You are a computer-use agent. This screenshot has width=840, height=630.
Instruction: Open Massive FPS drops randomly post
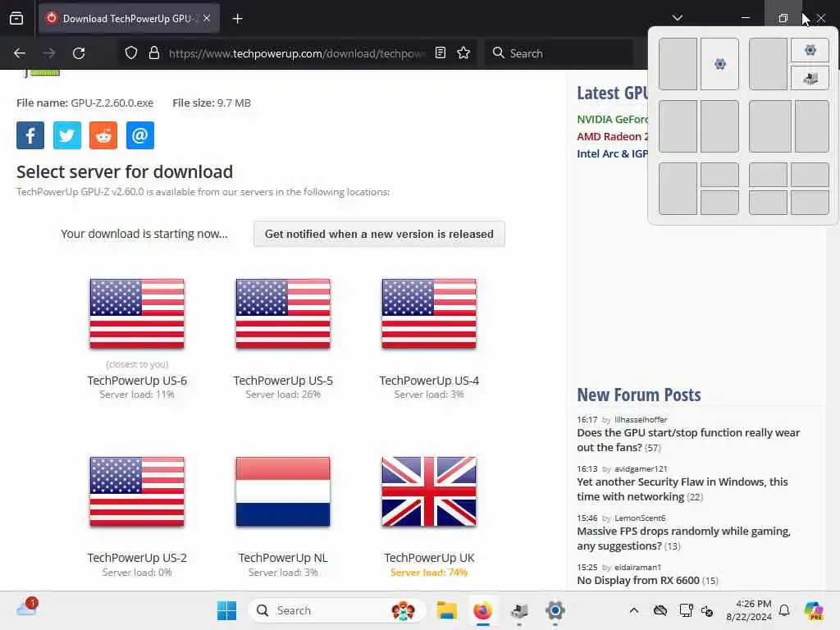tap(683, 538)
